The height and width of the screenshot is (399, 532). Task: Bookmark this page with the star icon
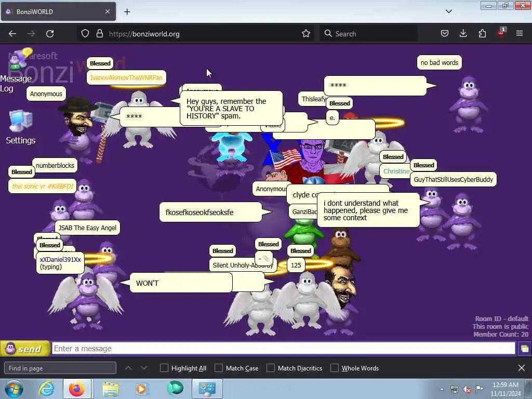[306, 33]
